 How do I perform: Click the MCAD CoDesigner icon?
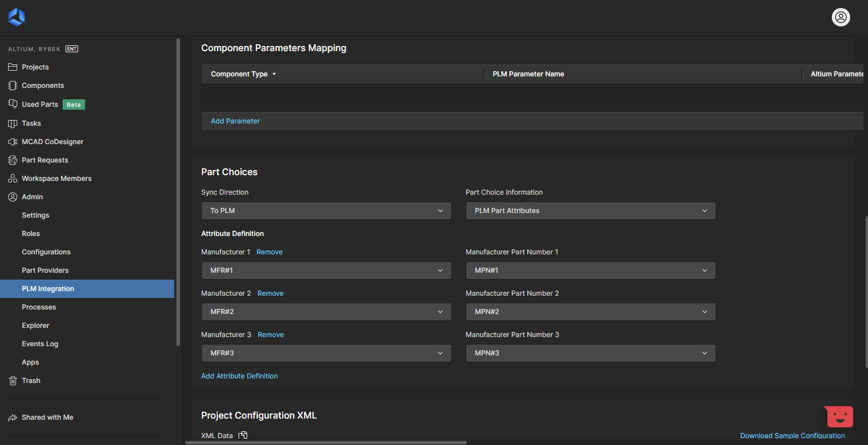(x=13, y=142)
